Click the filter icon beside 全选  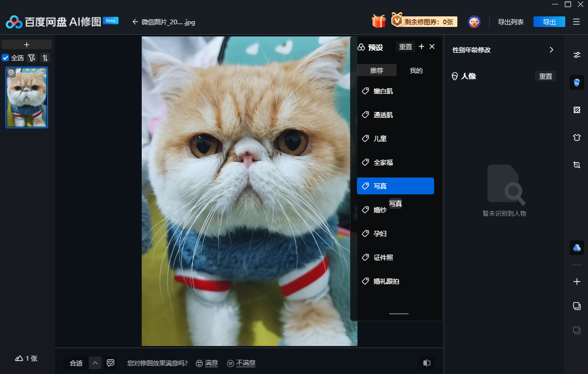point(32,58)
